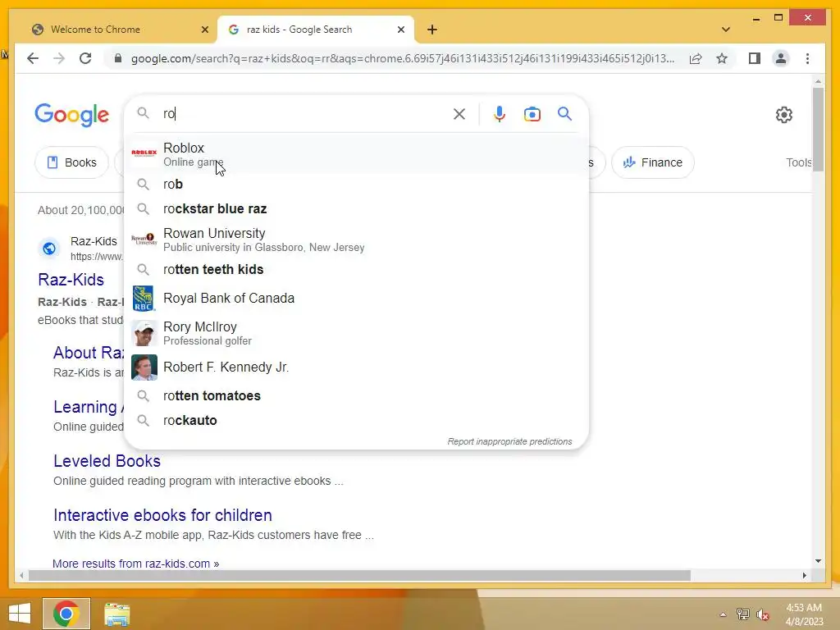This screenshot has width=840, height=630.
Task: Open the Chrome profile avatar
Action: point(781,58)
